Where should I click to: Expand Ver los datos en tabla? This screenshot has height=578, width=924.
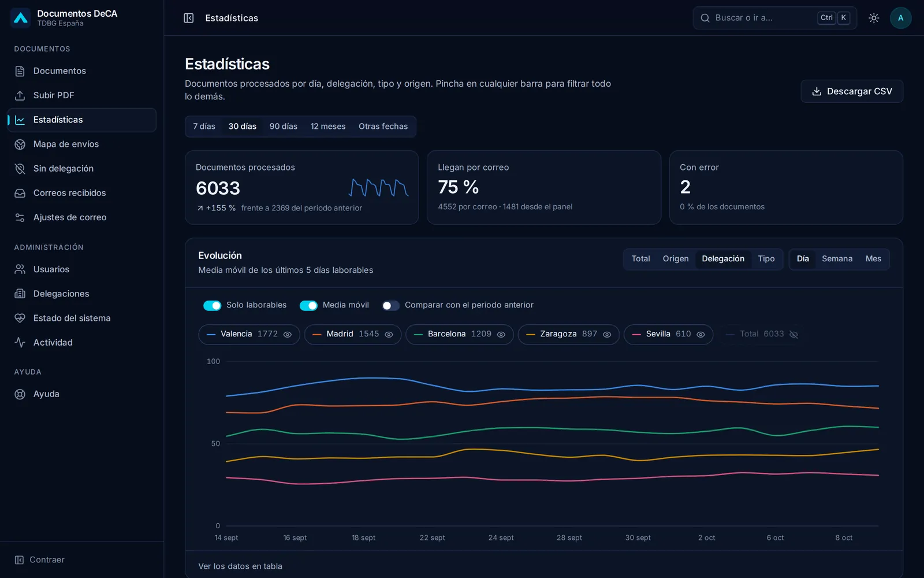240,566
